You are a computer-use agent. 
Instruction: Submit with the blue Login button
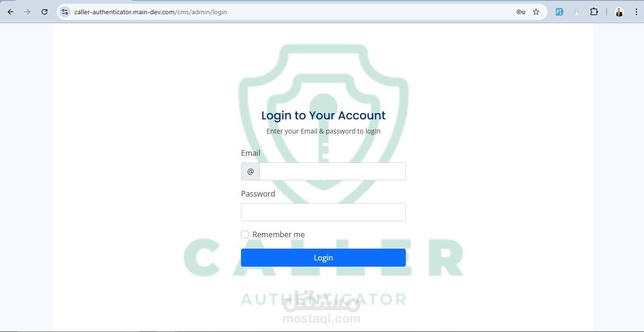point(323,258)
